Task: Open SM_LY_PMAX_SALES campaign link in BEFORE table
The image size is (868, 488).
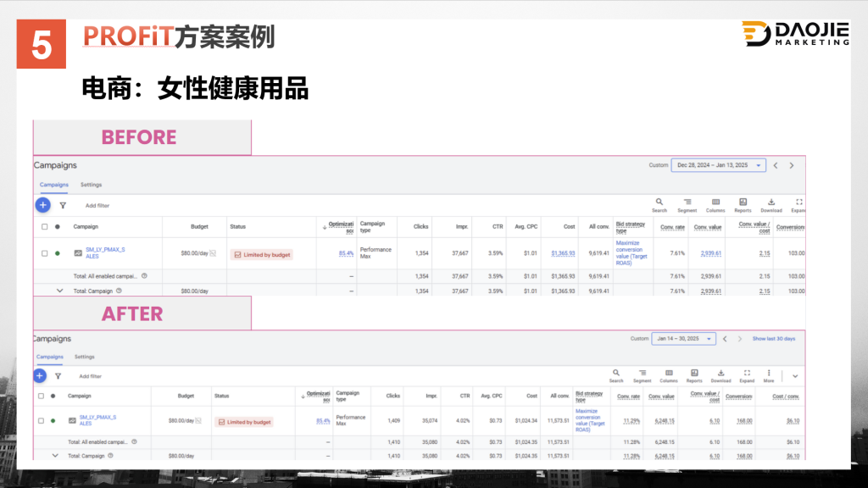Action: click(x=105, y=252)
